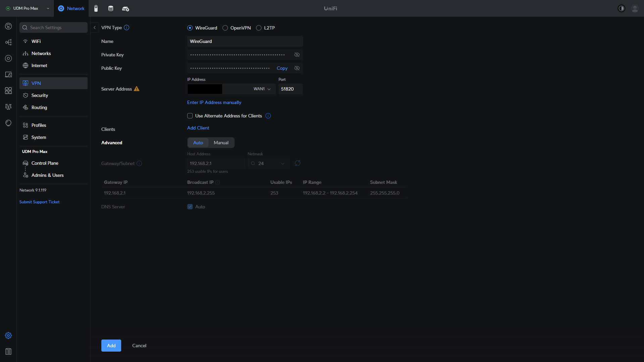Focus the Search Settings field
644x362 pixels.
(x=53, y=28)
